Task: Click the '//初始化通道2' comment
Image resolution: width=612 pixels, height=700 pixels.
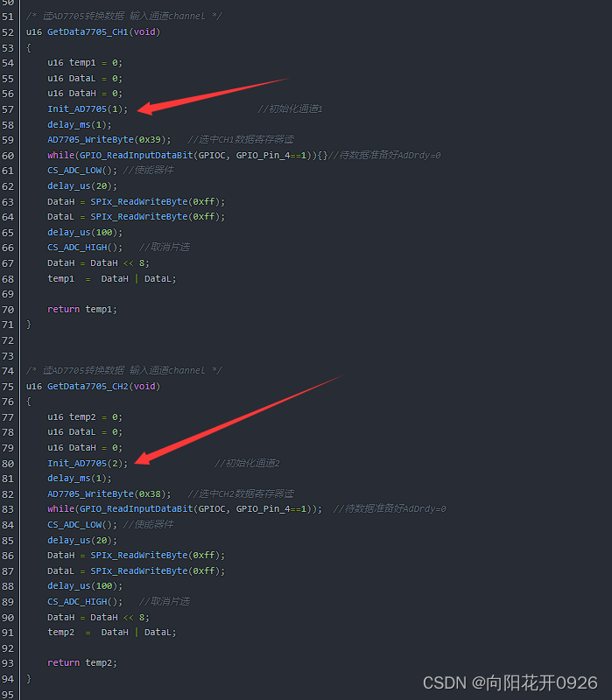Action: coord(247,464)
